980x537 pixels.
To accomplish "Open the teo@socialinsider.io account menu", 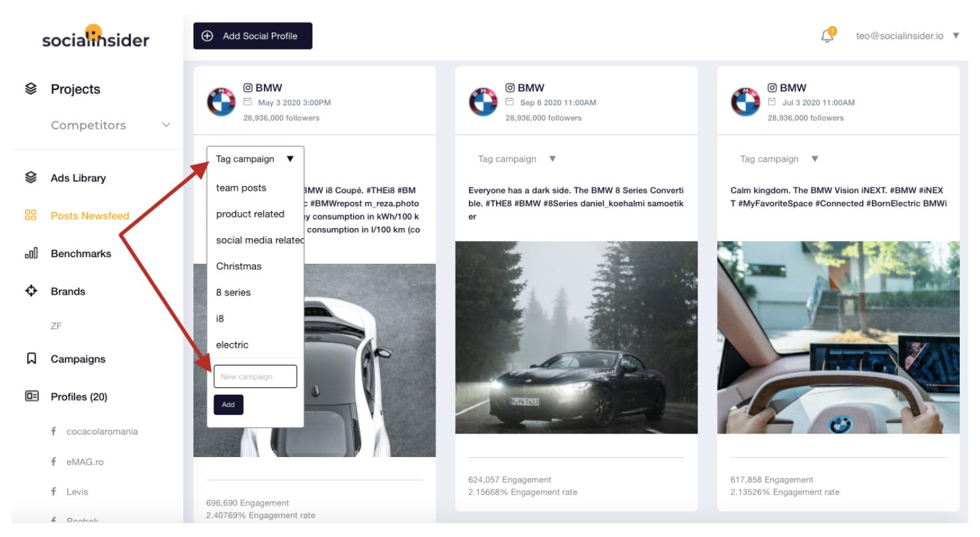I will [x=908, y=36].
